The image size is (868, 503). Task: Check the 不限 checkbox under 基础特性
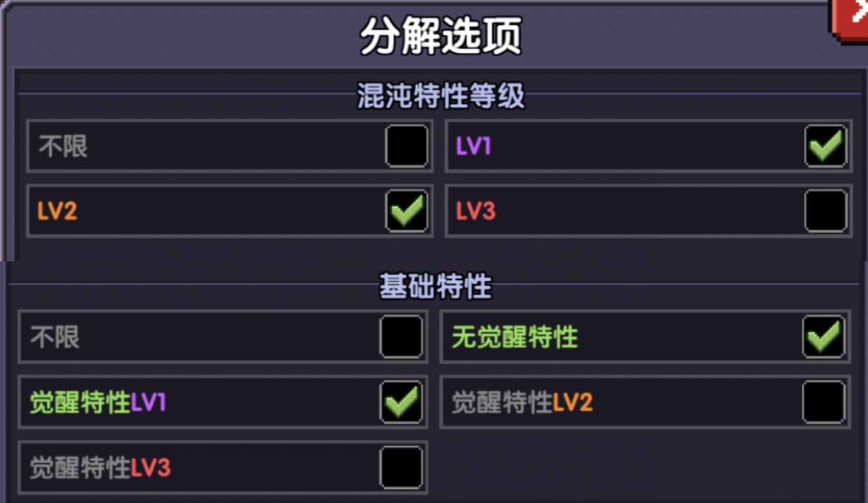pos(401,336)
